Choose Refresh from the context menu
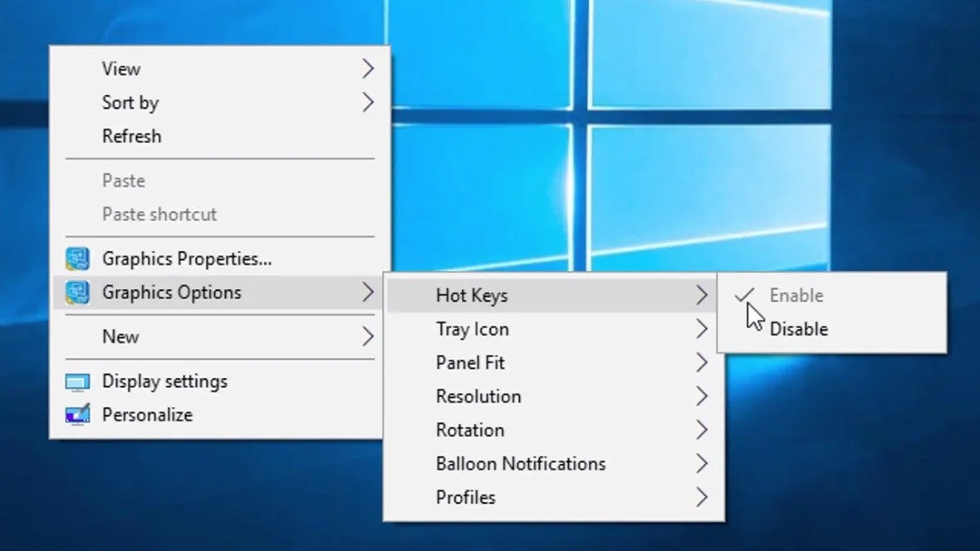980x551 pixels. tap(219, 136)
